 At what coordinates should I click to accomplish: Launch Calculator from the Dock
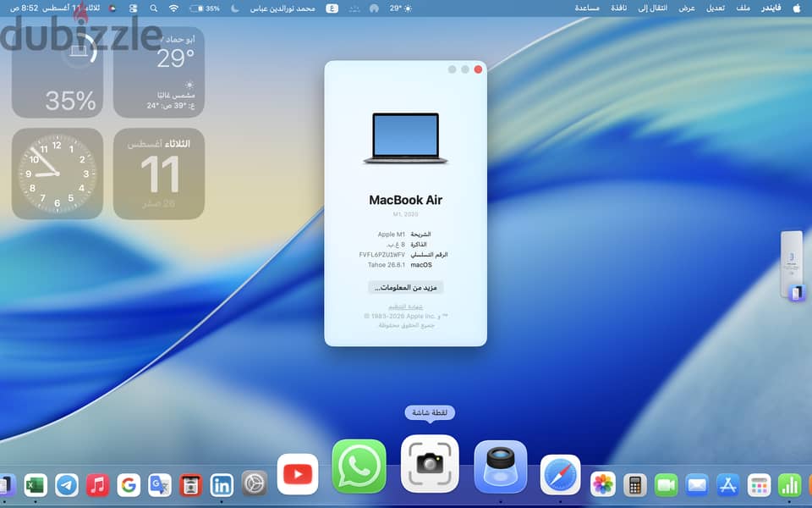point(635,486)
